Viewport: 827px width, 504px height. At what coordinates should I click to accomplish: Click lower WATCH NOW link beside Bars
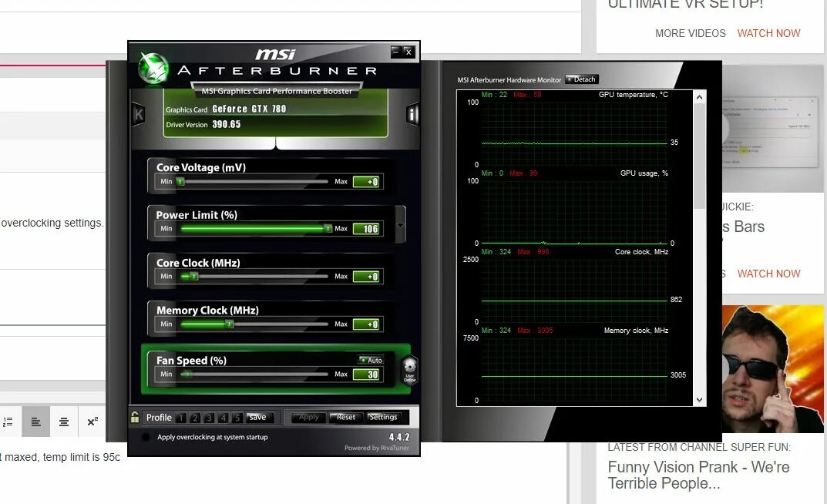[x=768, y=274]
